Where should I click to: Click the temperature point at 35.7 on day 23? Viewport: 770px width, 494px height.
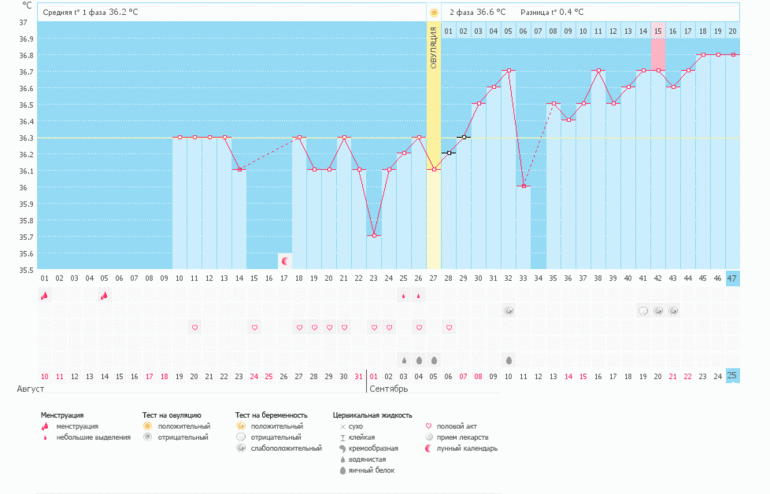[x=374, y=236]
